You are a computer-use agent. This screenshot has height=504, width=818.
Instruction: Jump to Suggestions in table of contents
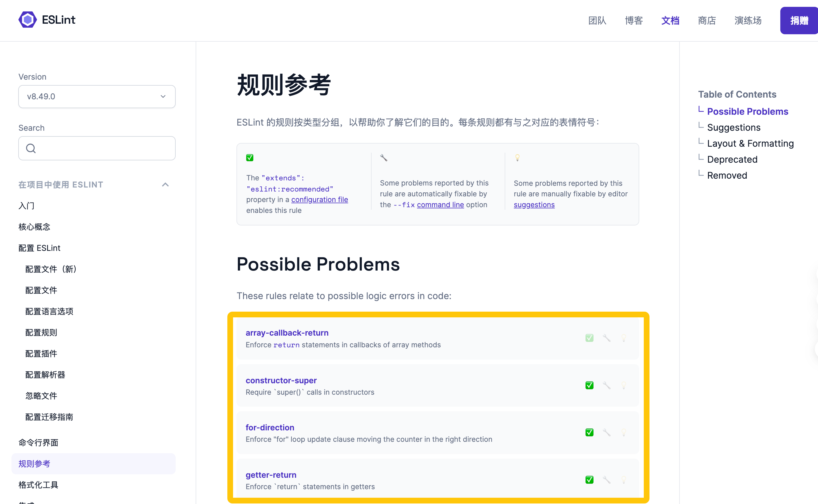(x=733, y=127)
